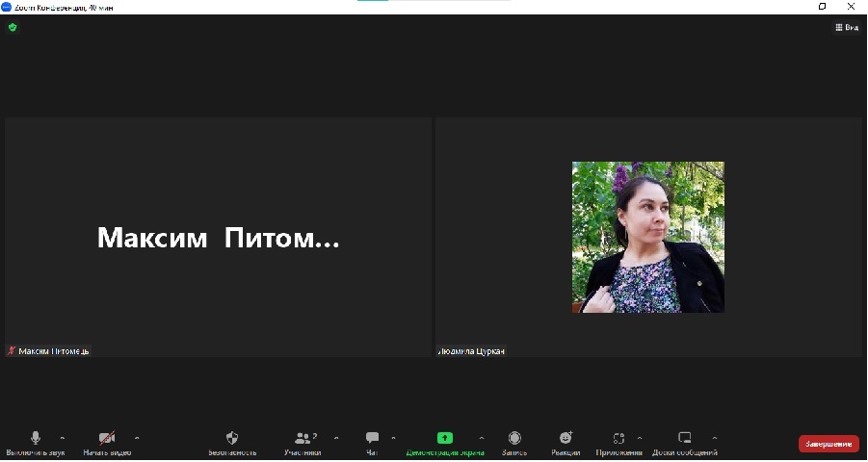Open the Участники participants panel
The height and width of the screenshot is (462, 868).
pos(302,444)
